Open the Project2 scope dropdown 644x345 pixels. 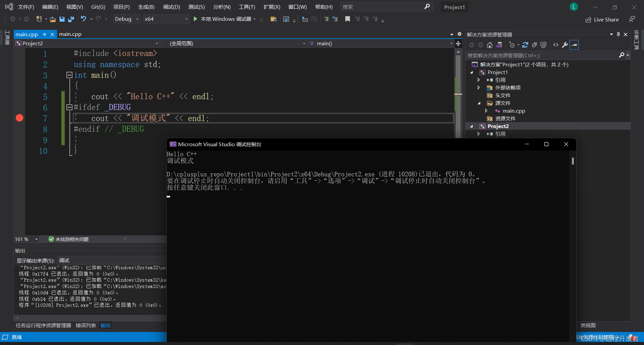[87, 43]
